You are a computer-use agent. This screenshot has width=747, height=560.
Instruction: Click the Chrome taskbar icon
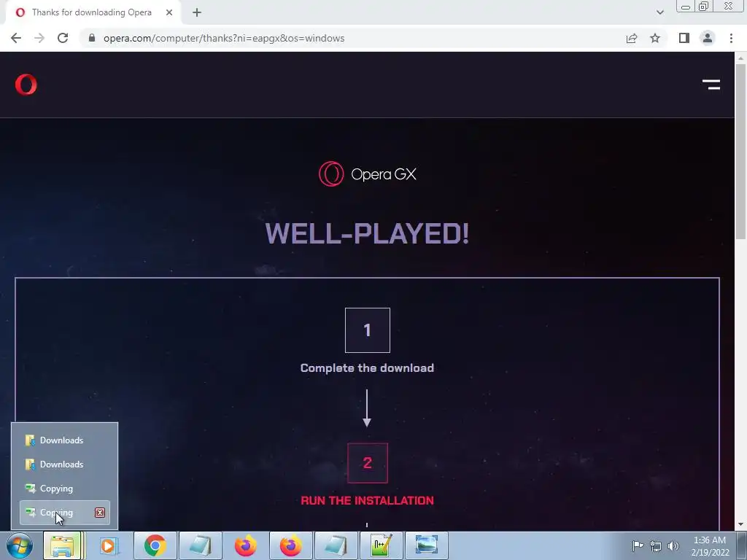point(155,545)
